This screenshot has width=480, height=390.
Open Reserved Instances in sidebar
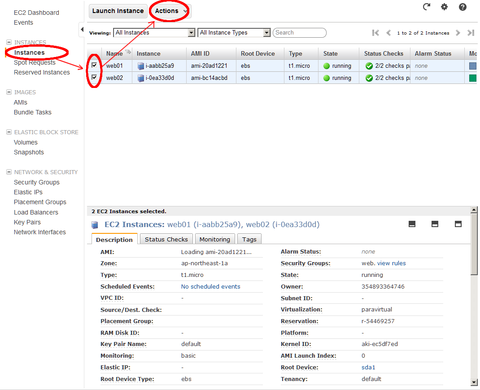(x=42, y=72)
